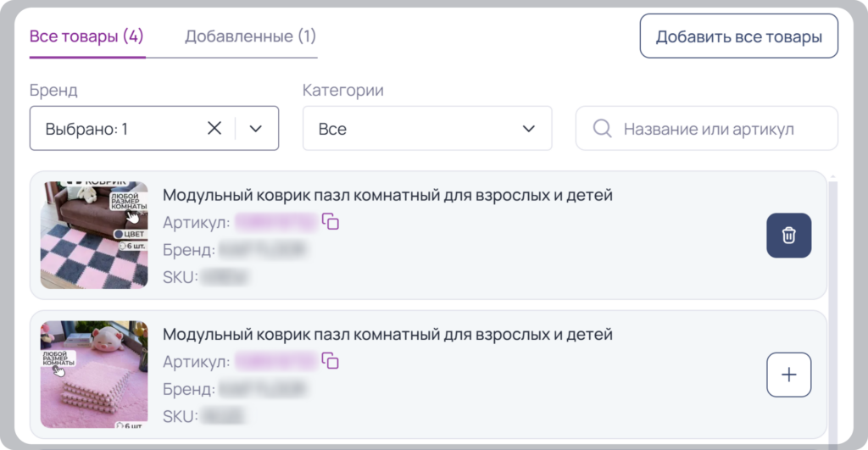
Task: Open the checkered pink-grey mat thumbnail
Action: click(94, 235)
